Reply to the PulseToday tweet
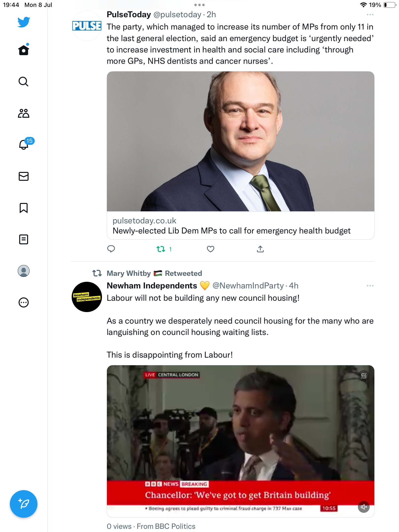This screenshot has height=532, width=399. 111,249
